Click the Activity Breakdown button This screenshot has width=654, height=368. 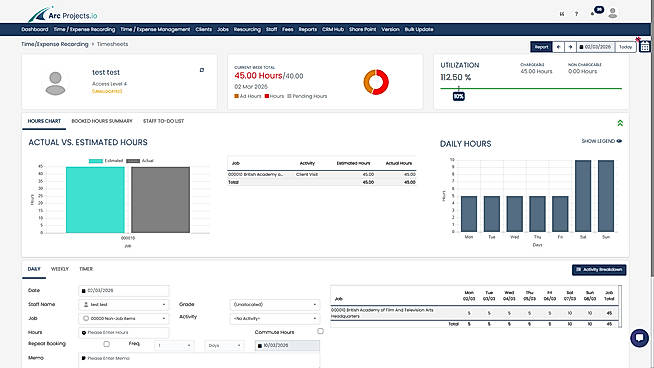599,270
